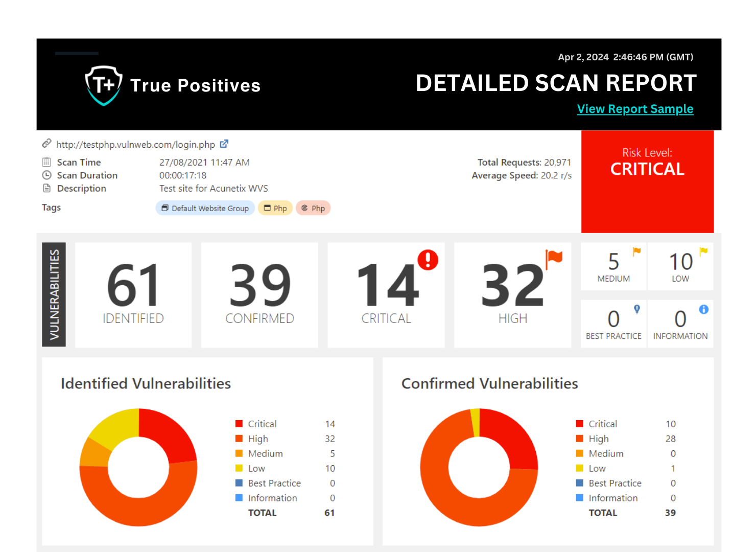The image size is (756, 552).
Task: Click the document icon next to Description
Action: coord(46,188)
